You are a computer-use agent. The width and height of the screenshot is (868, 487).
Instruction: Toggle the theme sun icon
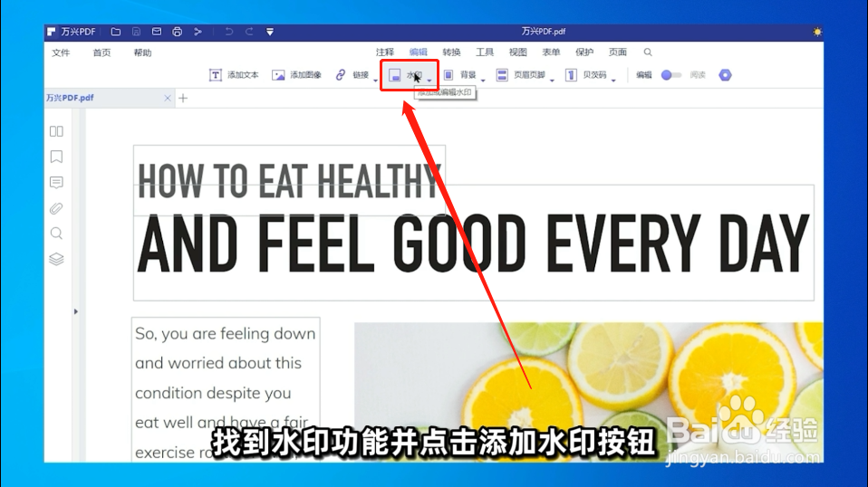817,32
